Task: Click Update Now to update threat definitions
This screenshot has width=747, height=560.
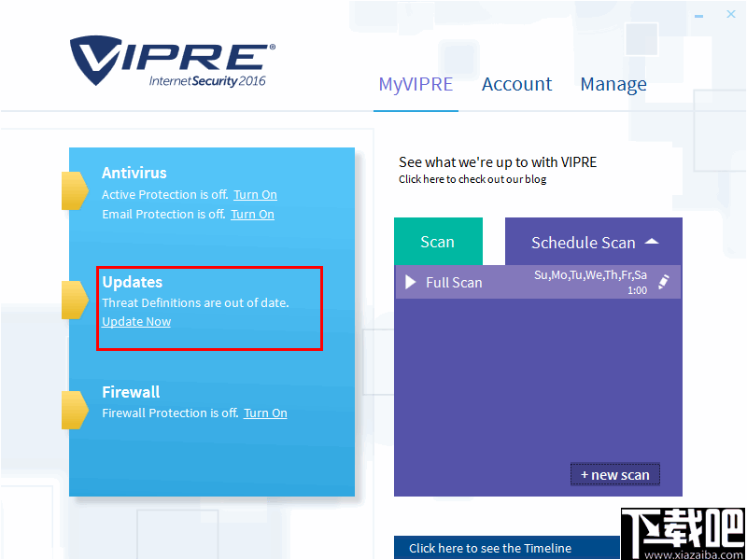Action: 135,321
